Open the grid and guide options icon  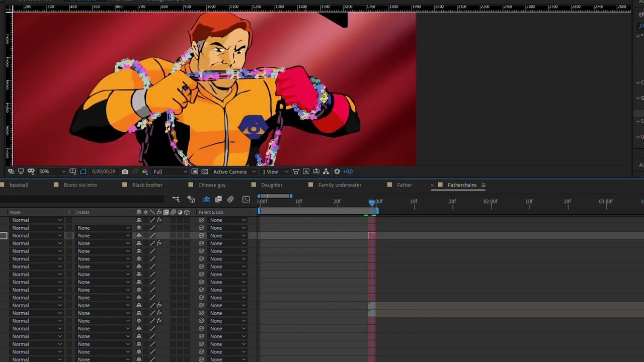coord(73,171)
